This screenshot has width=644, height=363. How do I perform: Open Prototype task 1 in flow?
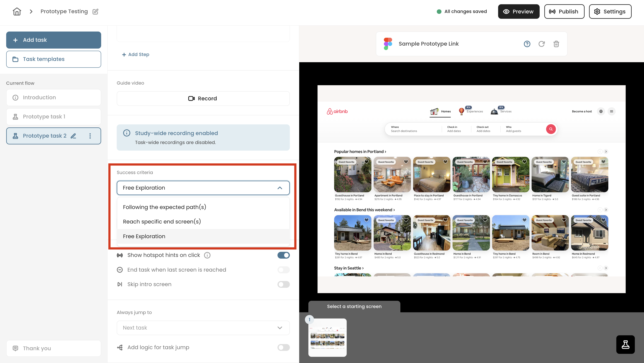point(53,117)
